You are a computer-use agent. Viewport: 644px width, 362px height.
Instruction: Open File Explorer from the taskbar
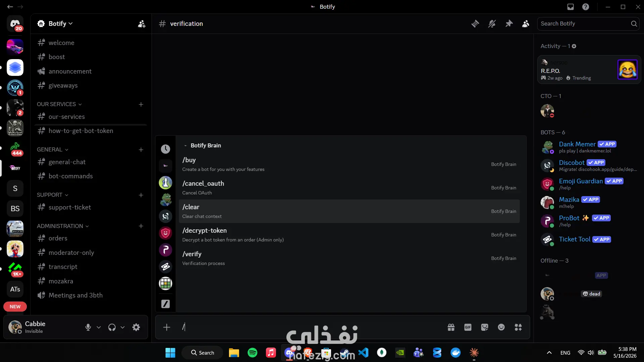(234, 353)
